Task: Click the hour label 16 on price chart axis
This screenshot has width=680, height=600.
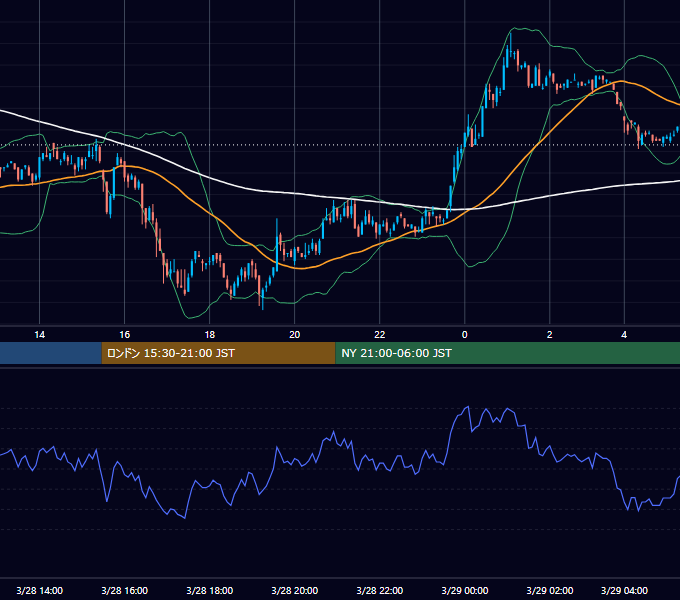Action: click(124, 335)
